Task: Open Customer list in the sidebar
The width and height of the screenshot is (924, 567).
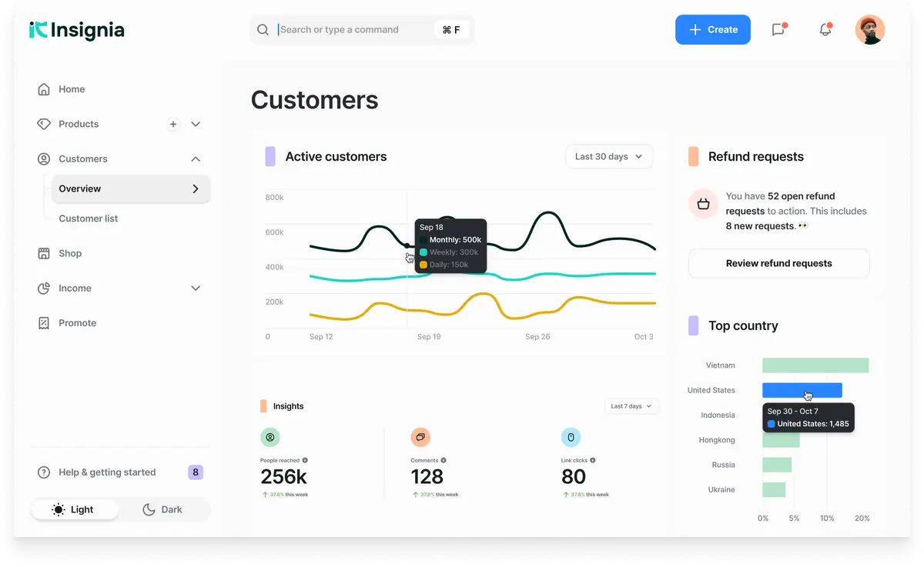Action: [x=89, y=218]
